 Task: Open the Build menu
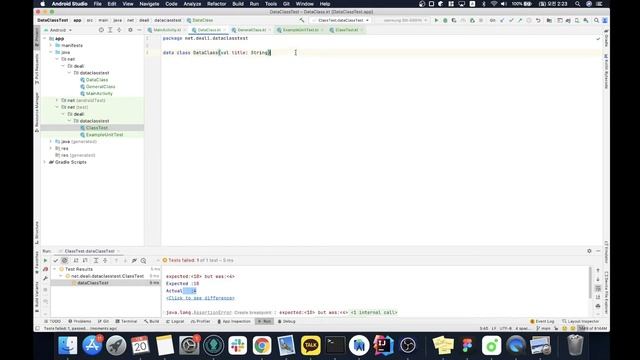[x=238, y=4]
